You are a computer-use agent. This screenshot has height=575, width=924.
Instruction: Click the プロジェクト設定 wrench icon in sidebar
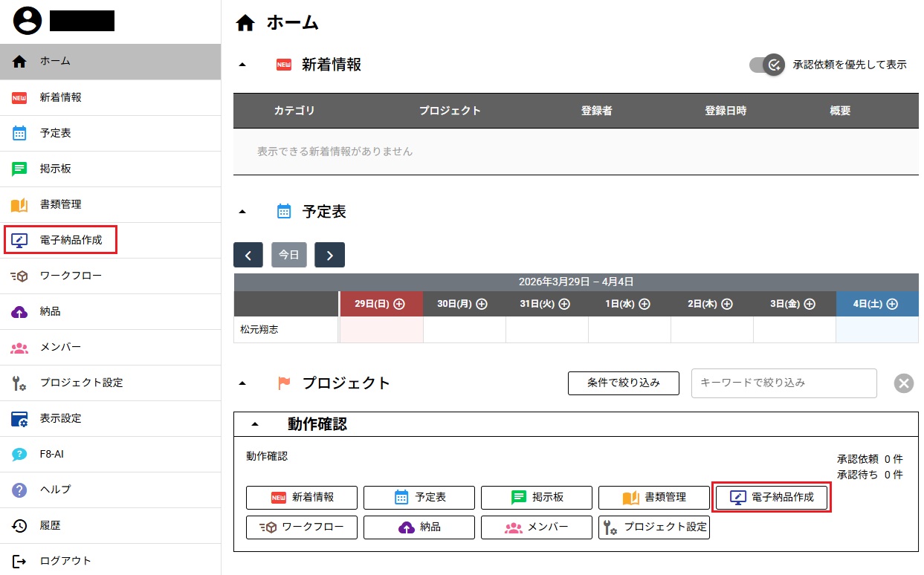(x=19, y=383)
